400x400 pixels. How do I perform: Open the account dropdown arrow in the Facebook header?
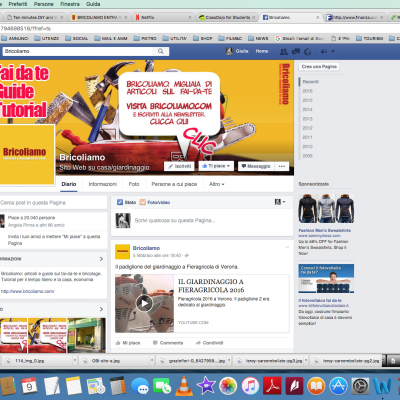click(333, 51)
